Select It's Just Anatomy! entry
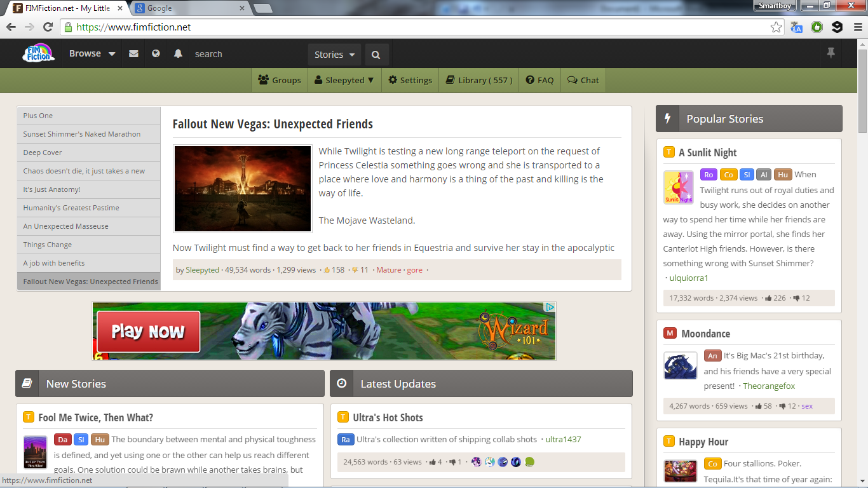868x488 pixels. tap(89, 189)
